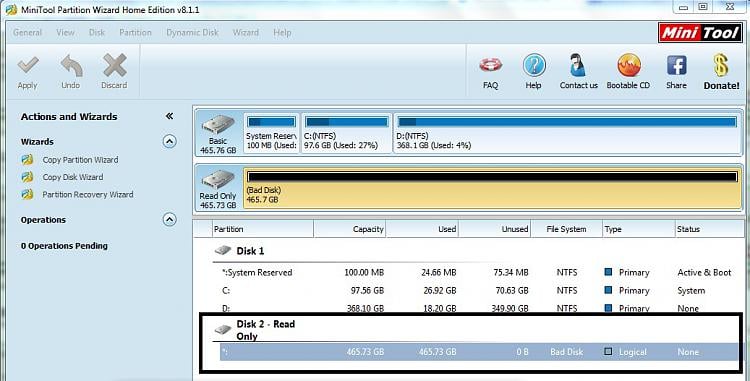The image size is (750, 381).
Task: Click the Active & Boot status cell
Action: 704,272
